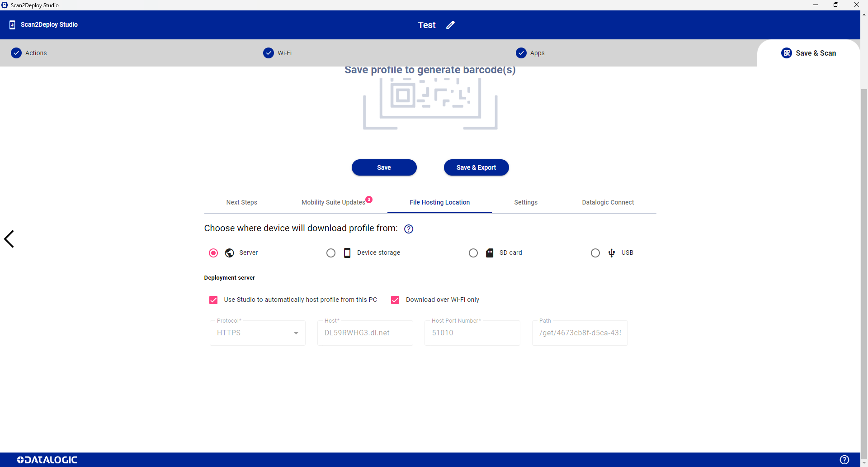Click the Wi-Fi step checkmark icon
Image resolution: width=868 pixels, height=467 pixels.
click(x=269, y=53)
